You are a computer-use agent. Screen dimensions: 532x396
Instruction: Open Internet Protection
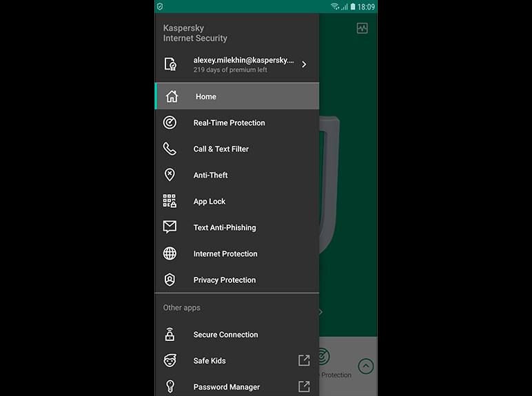237,253
